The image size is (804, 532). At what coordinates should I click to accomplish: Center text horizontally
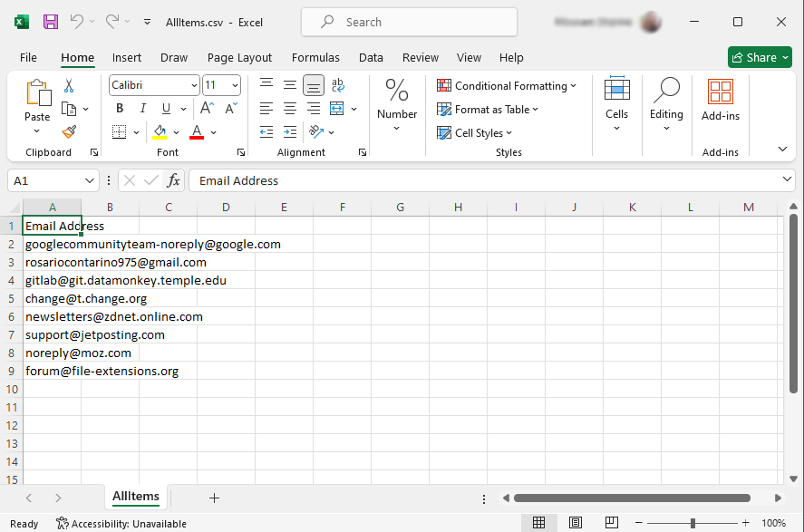(x=290, y=108)
